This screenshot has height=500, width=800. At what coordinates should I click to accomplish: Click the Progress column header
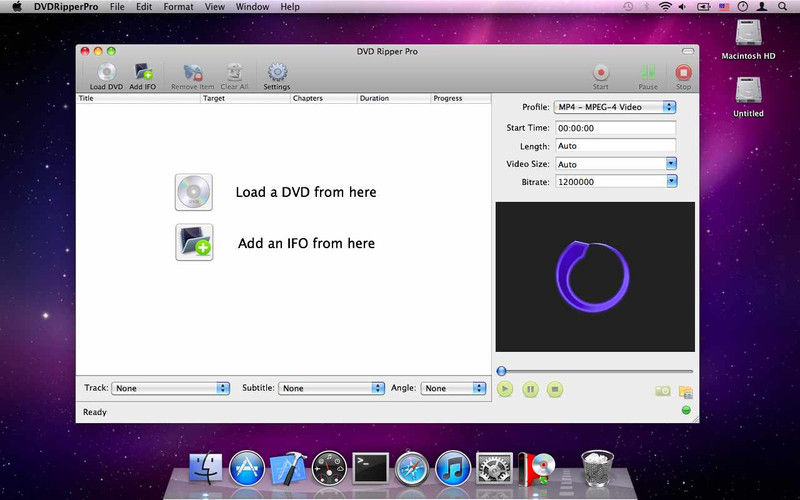[x=461, y=98]
